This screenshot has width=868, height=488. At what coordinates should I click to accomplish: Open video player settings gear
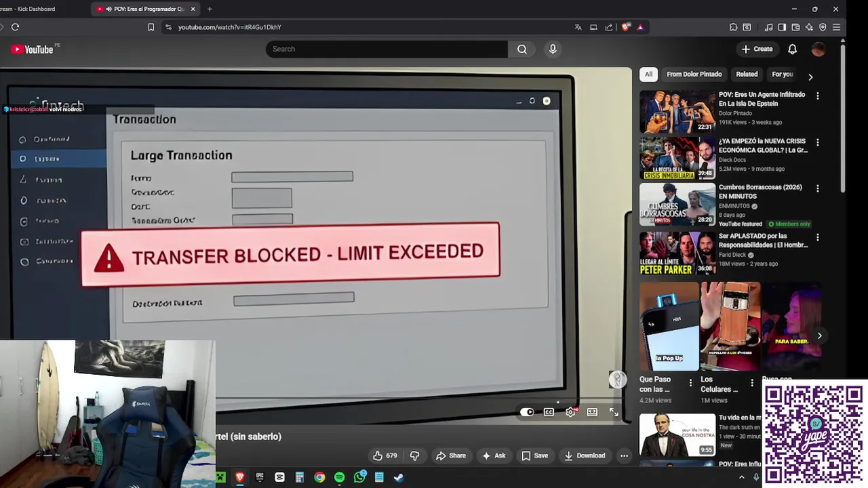tap(571, 411)
